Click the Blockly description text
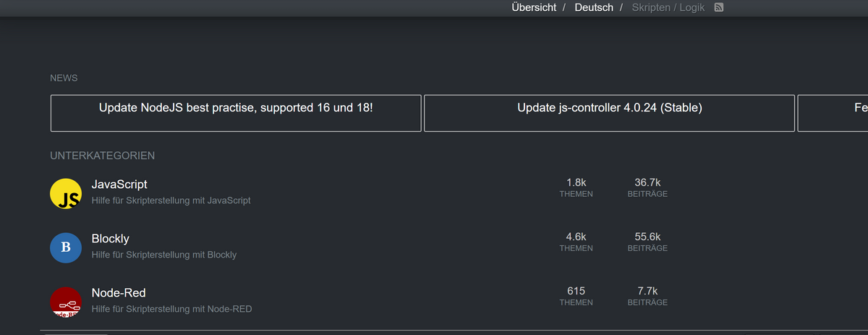This screenshot has height=335, width=868. 164,255
